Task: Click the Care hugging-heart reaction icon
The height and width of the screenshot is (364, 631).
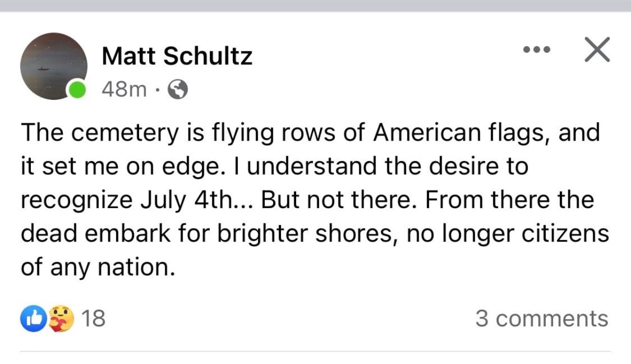Action: click(60, 318)
